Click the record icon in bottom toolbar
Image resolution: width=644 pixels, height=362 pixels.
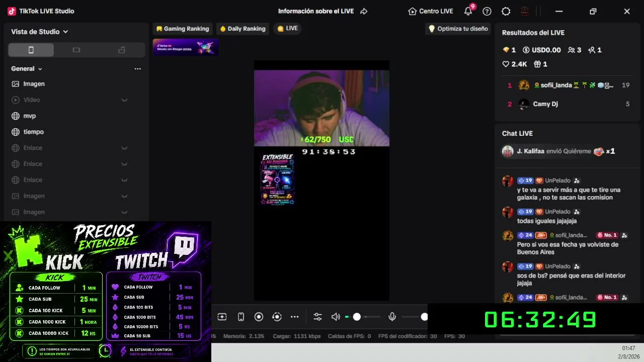tap(259, 317)
